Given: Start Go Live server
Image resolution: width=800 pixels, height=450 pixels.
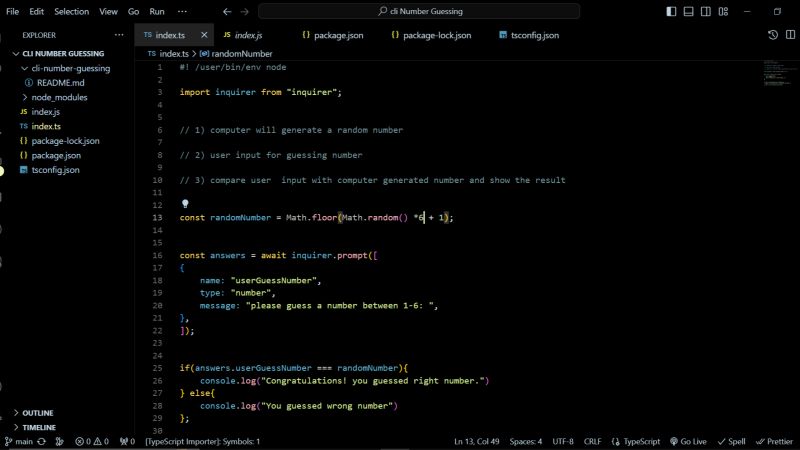Looking at the screenshot, I should click(x=688, y=441).
